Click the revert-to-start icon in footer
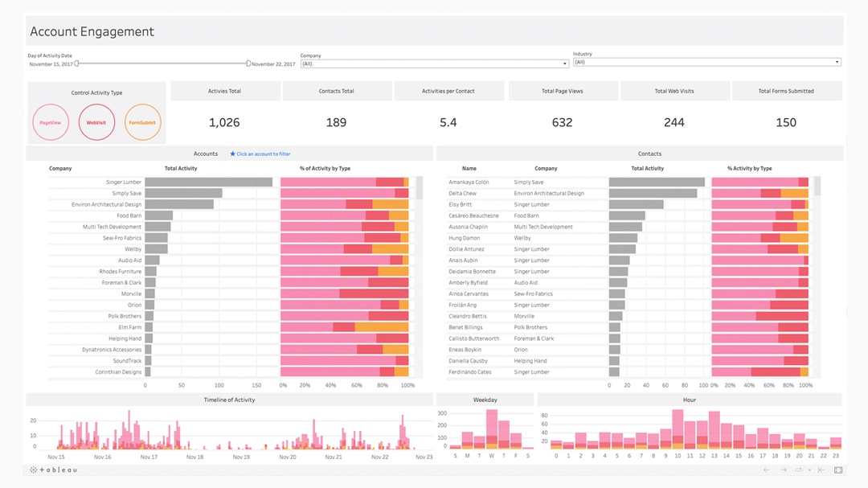Viewport: 868px width, 488px height. 822,470
